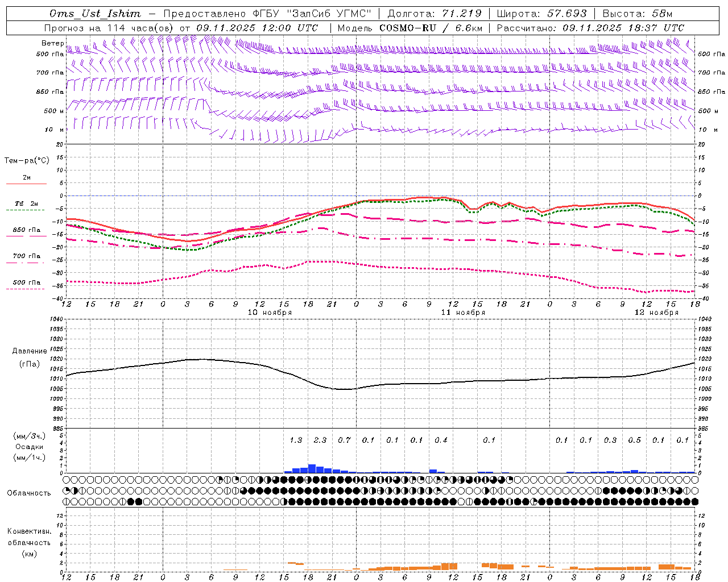Click the dotted line sample under 500 гПа temperature legend
The height and width of the screenshot is (582, 728).
click(x=26, y=289)
